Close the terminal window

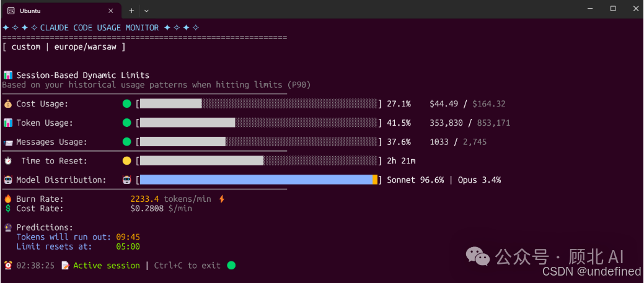coord(635,9)
